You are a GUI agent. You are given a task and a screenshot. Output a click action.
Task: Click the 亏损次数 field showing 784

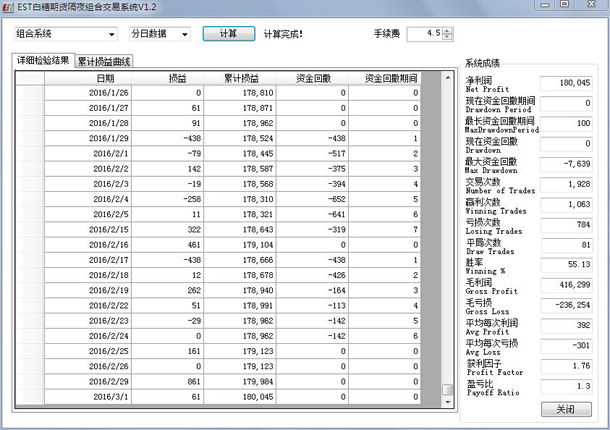coord(566,225)
